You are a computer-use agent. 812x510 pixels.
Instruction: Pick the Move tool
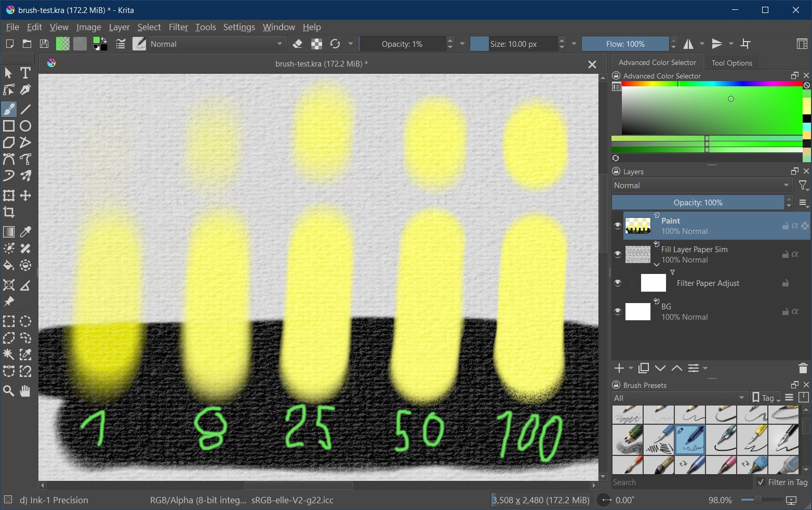tap(25, 195)
